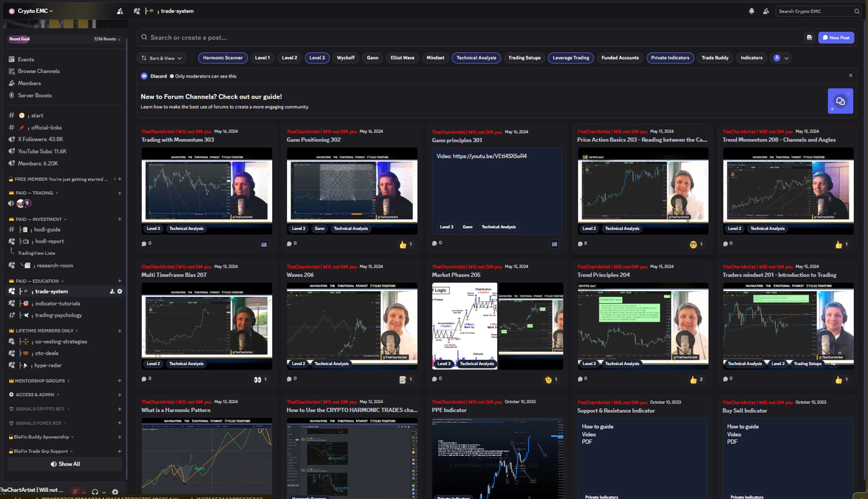Click thumbs-up reaction on Gann Positioning 302
This screenshot has height=499, width=868.
[x=406, y=244]
